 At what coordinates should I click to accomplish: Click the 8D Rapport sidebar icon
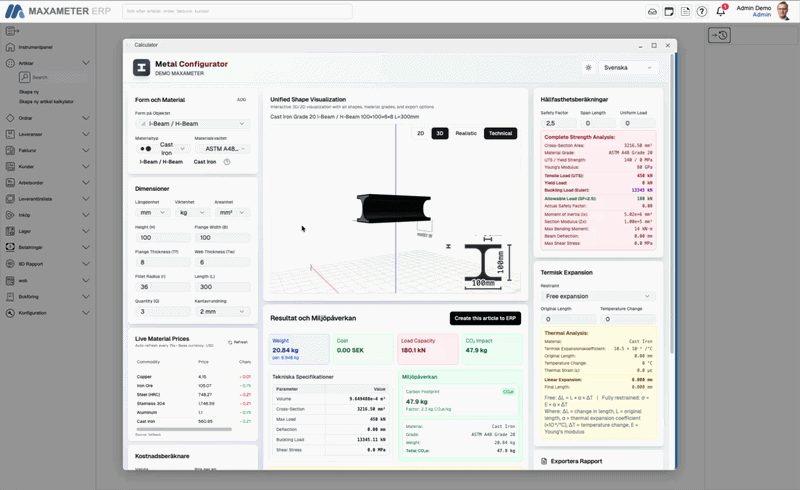[10, 264]
